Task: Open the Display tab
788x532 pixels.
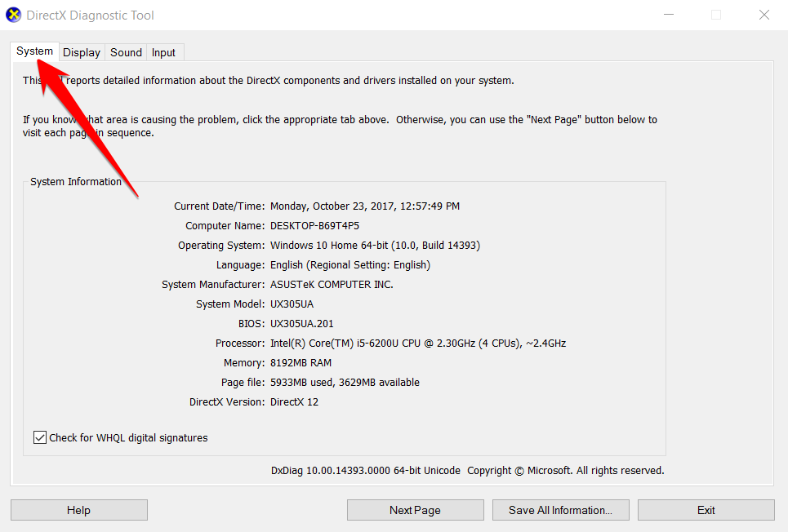Action: (82, 52)
